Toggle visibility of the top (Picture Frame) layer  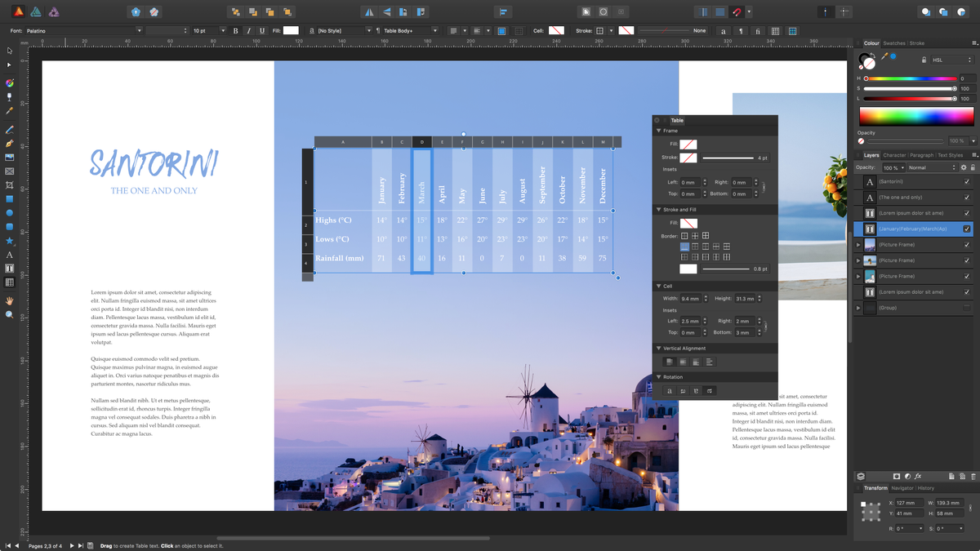[x=966, y=245]
